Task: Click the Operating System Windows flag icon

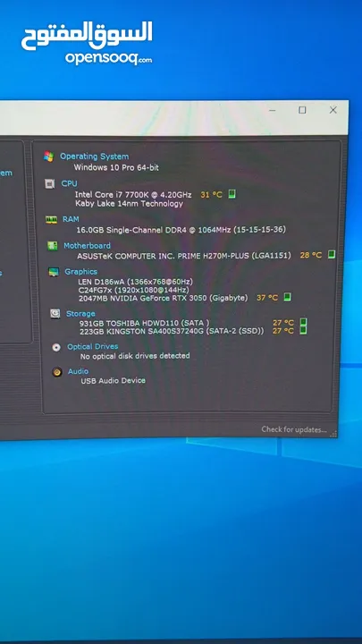Action: (49, 157)
